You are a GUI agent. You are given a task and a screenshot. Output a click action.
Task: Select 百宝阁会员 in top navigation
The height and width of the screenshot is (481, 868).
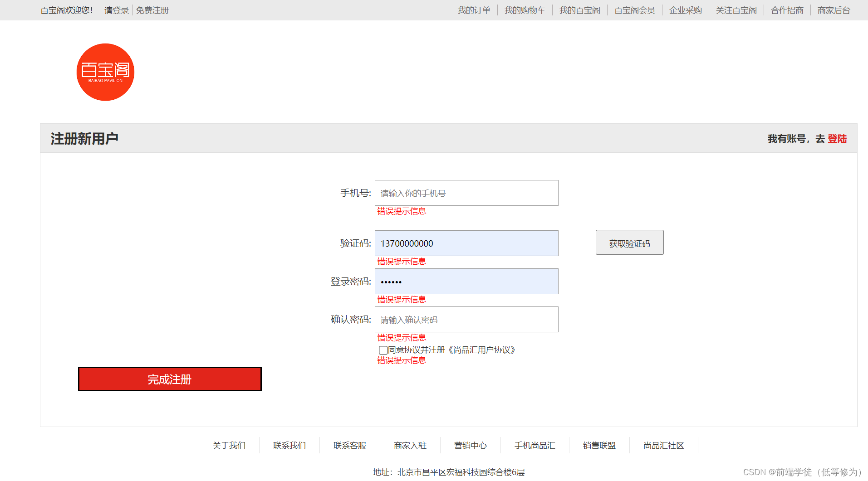(x=634, y=10)
